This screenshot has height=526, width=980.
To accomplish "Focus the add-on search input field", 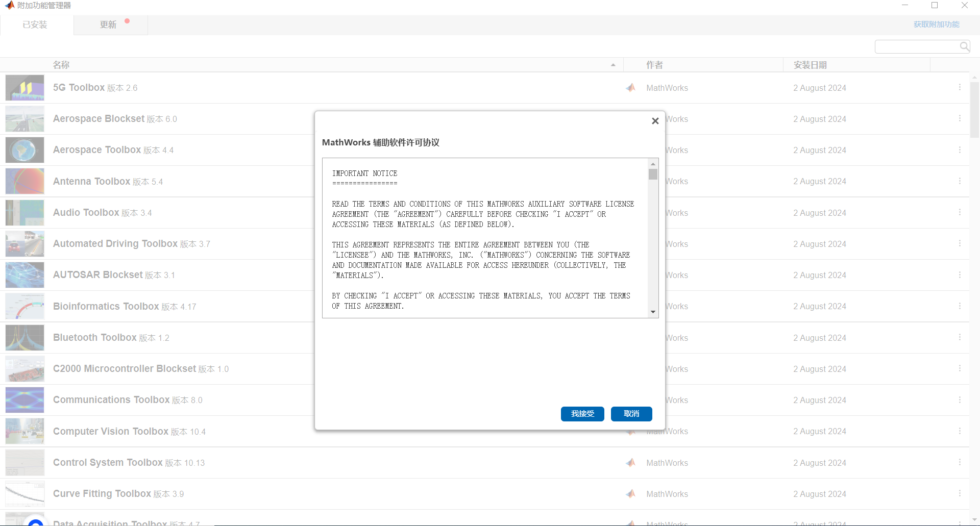I will [x=917, y=47].
